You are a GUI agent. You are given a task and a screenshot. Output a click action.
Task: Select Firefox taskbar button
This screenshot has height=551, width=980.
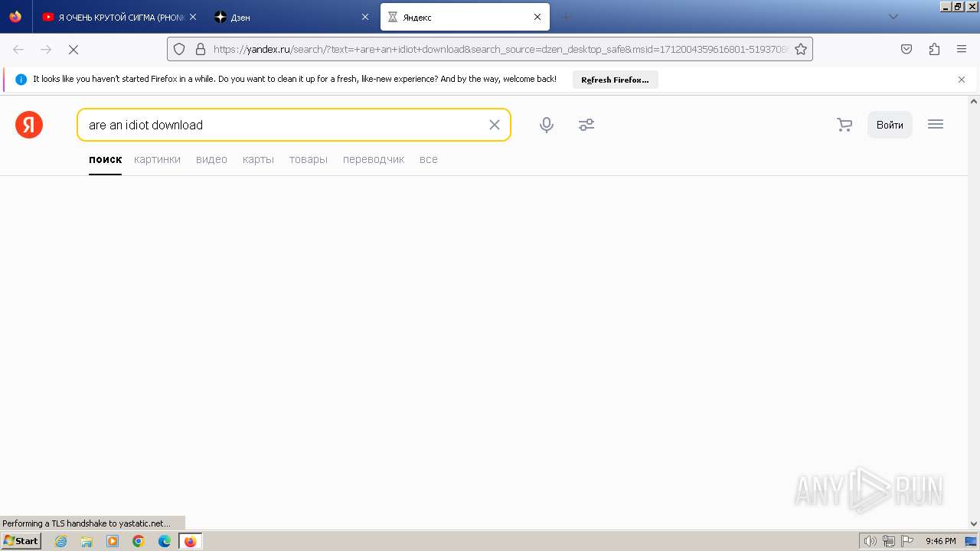click(191, 541)
